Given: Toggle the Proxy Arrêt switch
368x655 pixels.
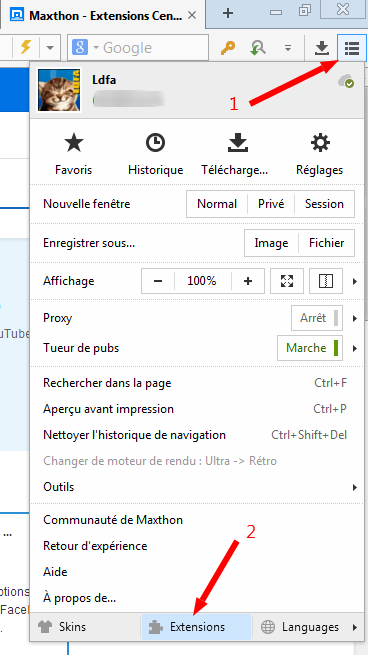Looking at the screenshot, I should (x=317, y=318).
